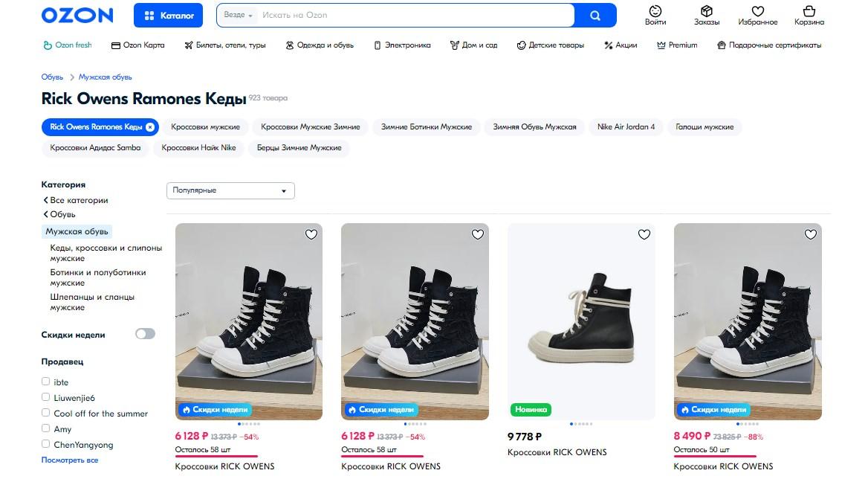868x479 pixels.
Task: Click the Посмотреть все sellers link
Action: click(x=69, y=460)
